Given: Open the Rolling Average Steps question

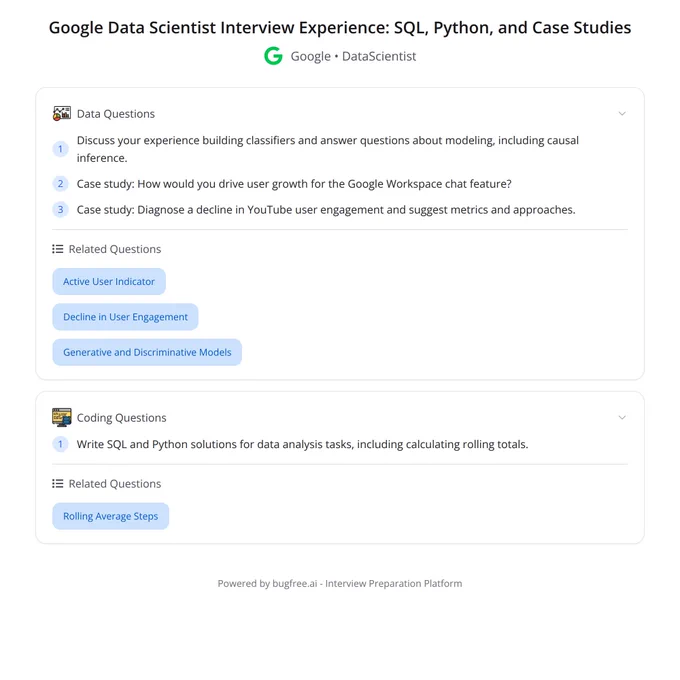Looking at the screenshot, I should coord(111,516).
